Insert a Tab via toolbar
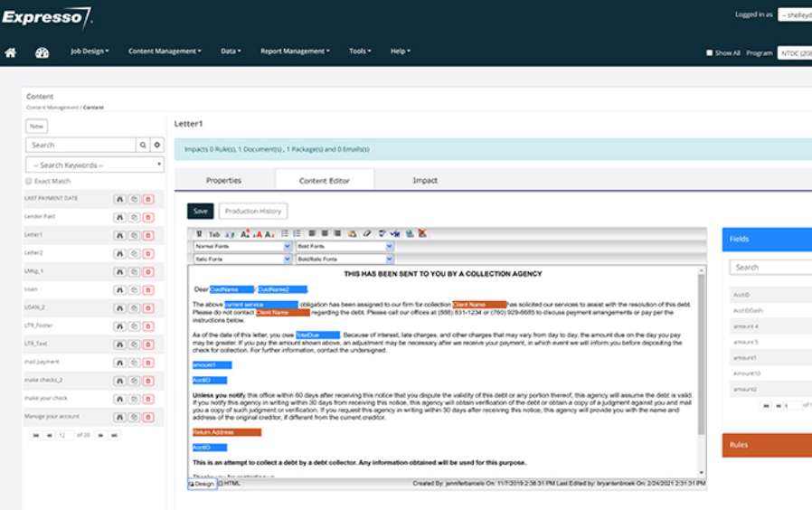The width and height of the screenshot is (812, 510). 214,234
